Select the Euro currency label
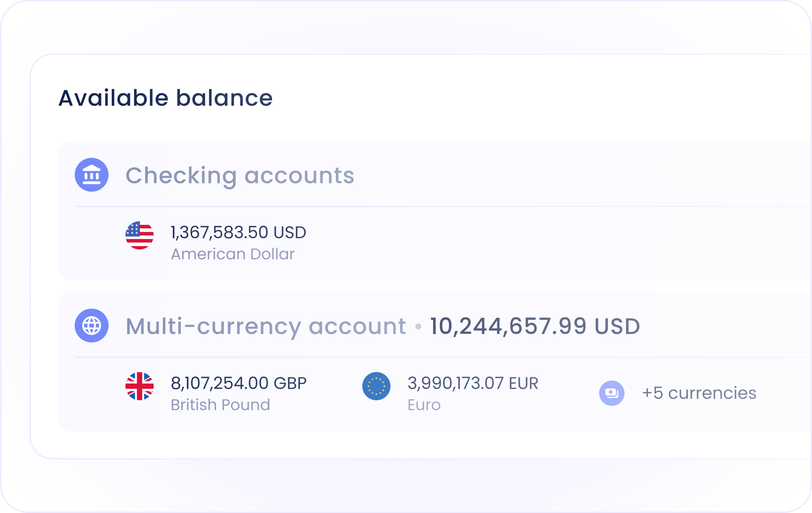The width and height of the screenshot is (812, 513). pos(424,405)
